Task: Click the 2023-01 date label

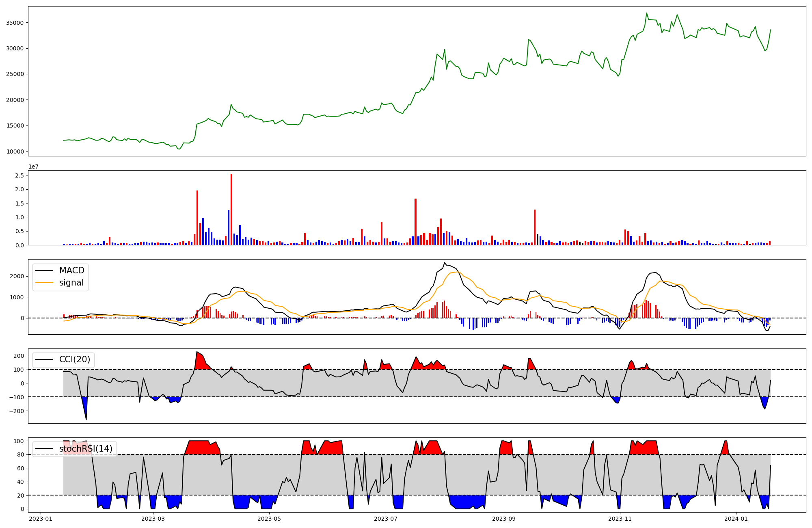Action: tap(40, 519)
